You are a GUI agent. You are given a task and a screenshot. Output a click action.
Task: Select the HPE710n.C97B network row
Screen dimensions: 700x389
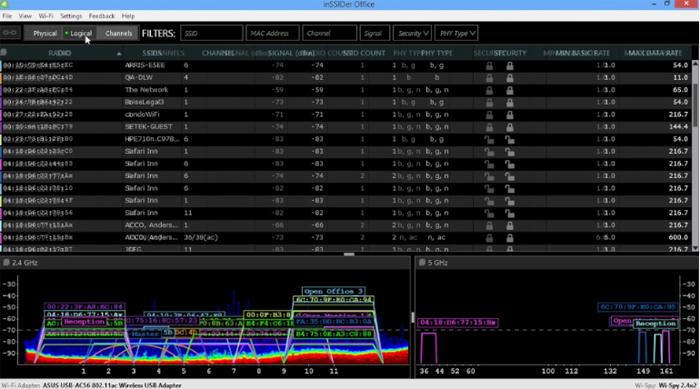346,139
